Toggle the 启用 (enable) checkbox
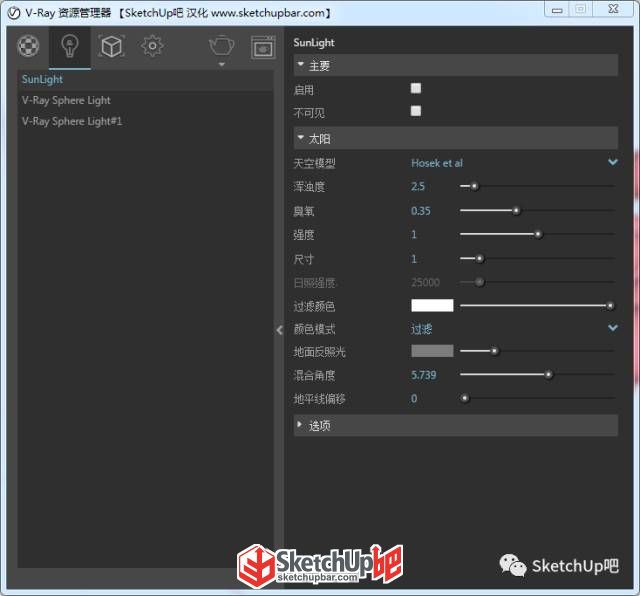Image resolution: width=640 pixels, height=596 pixels. [416, 88]
